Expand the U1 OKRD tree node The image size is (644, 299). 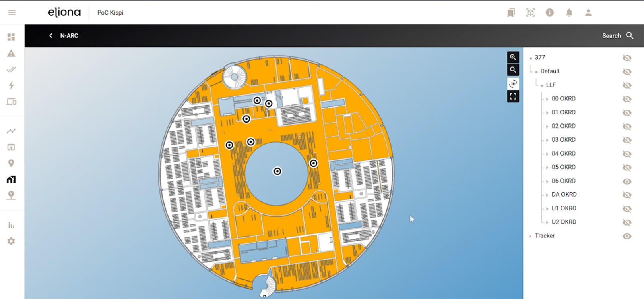point(547,208)
